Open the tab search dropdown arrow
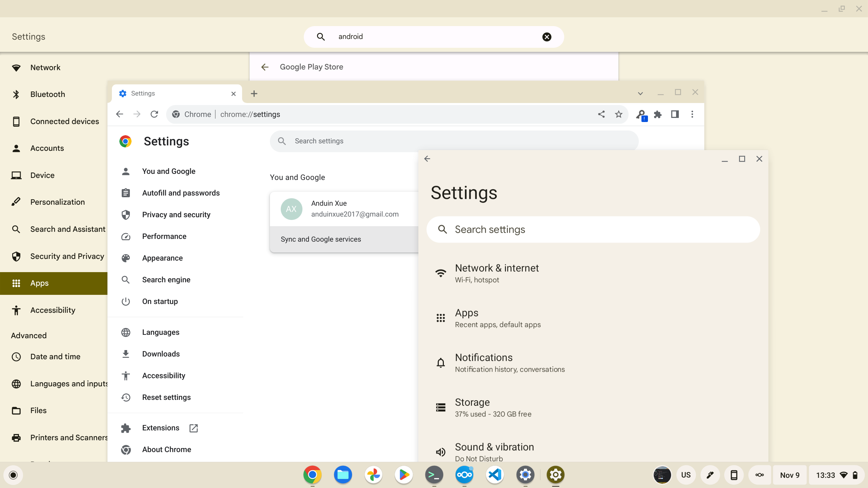This screenshot has width=868, height=488. pos(640,94)
